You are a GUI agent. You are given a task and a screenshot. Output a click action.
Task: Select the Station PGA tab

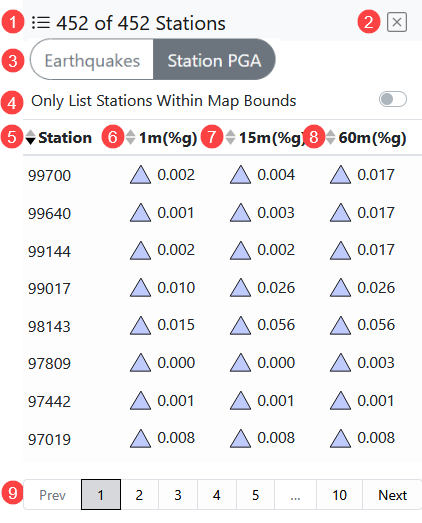point(214,60)
